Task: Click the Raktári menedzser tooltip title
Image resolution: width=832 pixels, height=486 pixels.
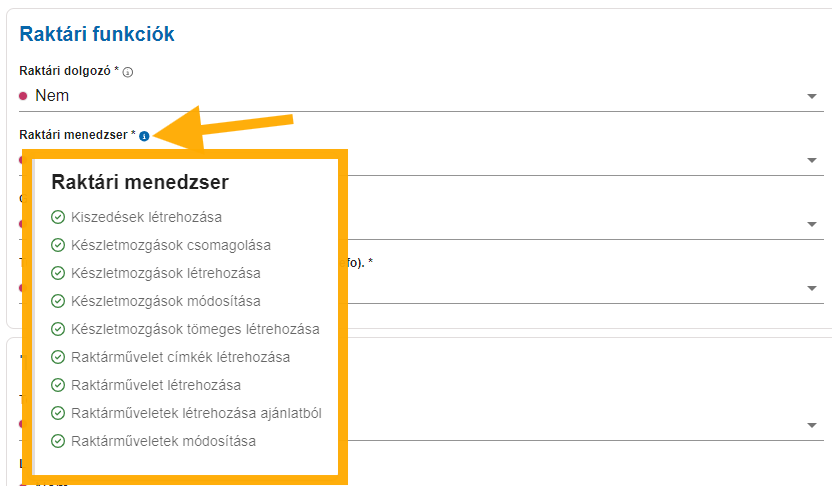Action: tap(140, 182)
